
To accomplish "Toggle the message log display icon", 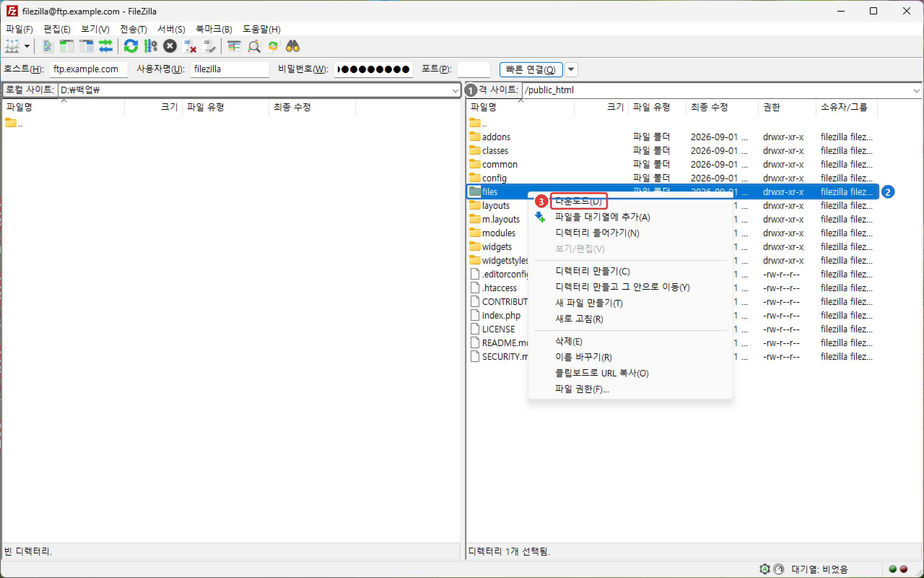I will (47, 47).
